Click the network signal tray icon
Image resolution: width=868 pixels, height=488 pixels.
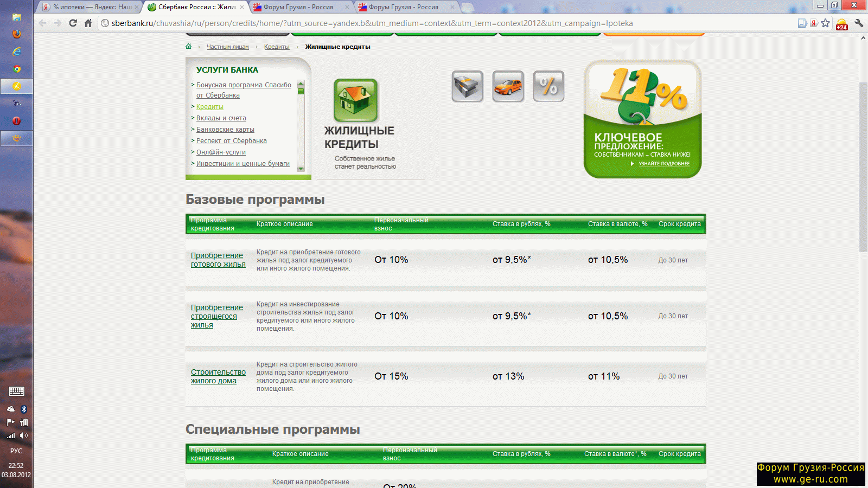(x=11, y=435)
